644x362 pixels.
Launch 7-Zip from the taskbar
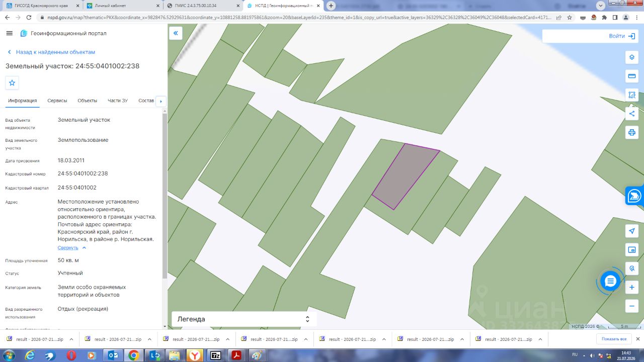(x=215, y=355)
